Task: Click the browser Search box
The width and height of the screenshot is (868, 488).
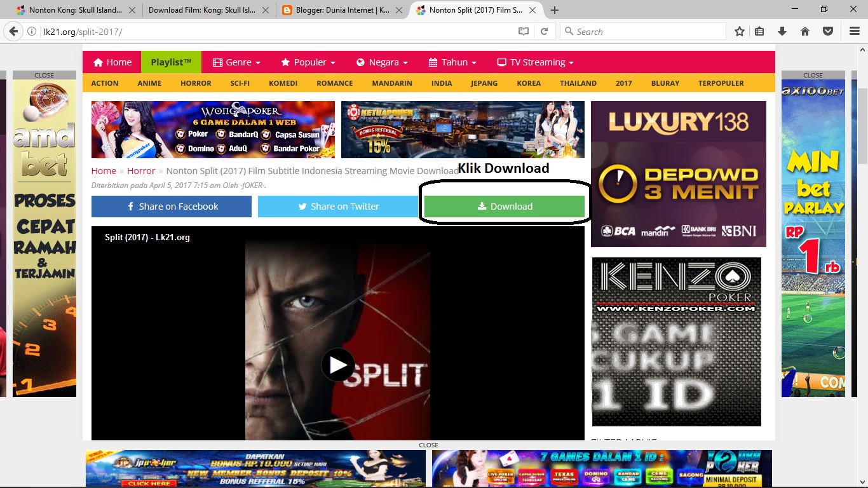Action: click(x=643, y=32)
